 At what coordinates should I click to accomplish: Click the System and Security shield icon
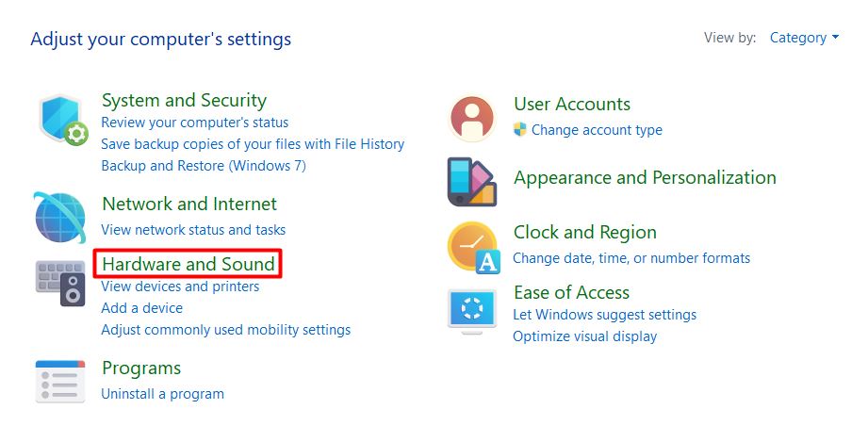pos(63,119)
